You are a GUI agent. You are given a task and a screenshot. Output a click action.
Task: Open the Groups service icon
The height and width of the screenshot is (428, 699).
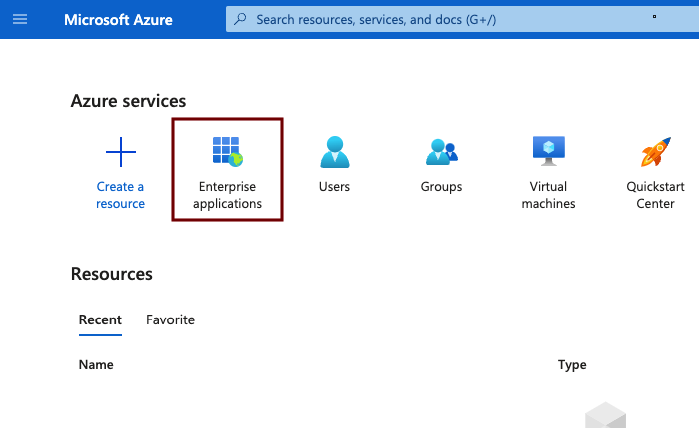point(442,152)
